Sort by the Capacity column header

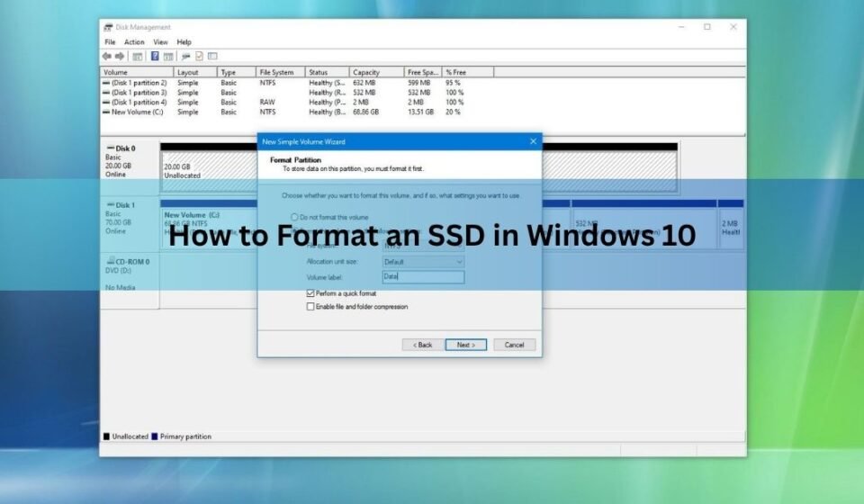[376, 72]
